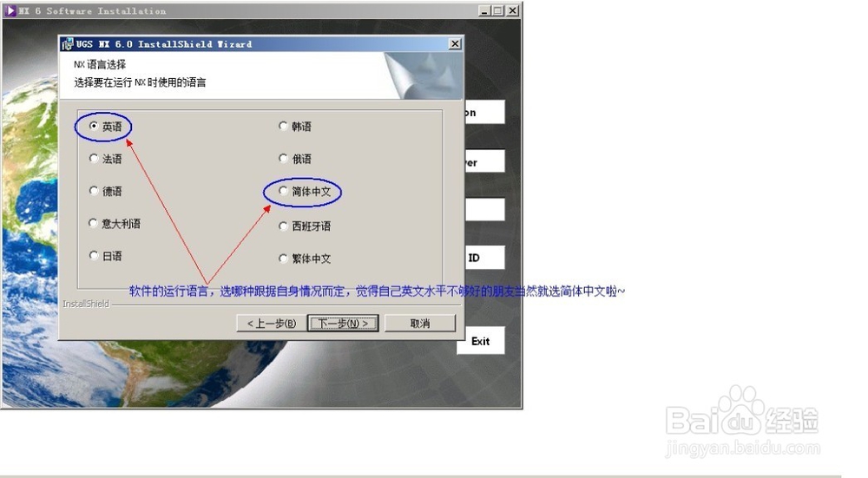Viewport: 868px width, 478px height.
Task: Maximize the NX 6 Software Installation window
Action: 497,10
